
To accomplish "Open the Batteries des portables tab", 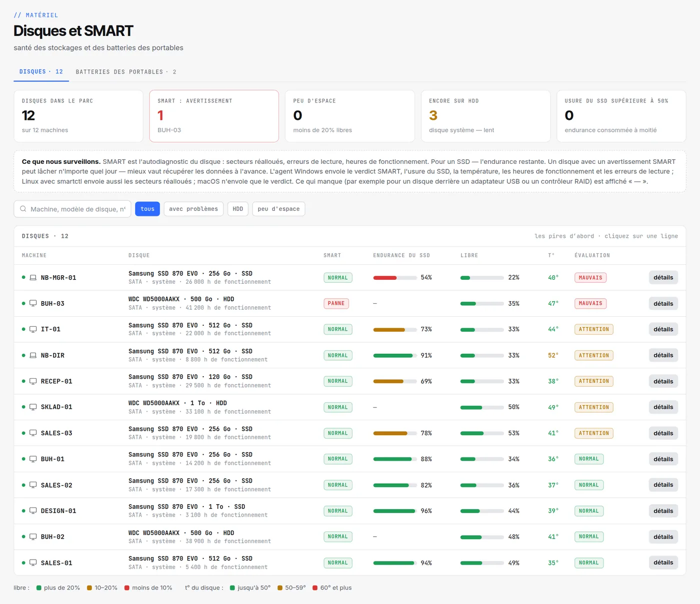I will tap(126, 72).
